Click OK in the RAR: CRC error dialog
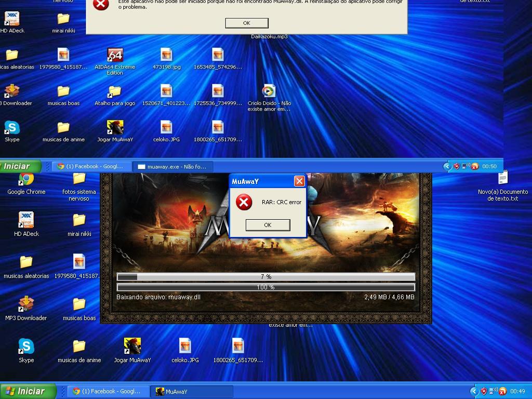This screenshot has width=532, height=399. click(268, 225)
